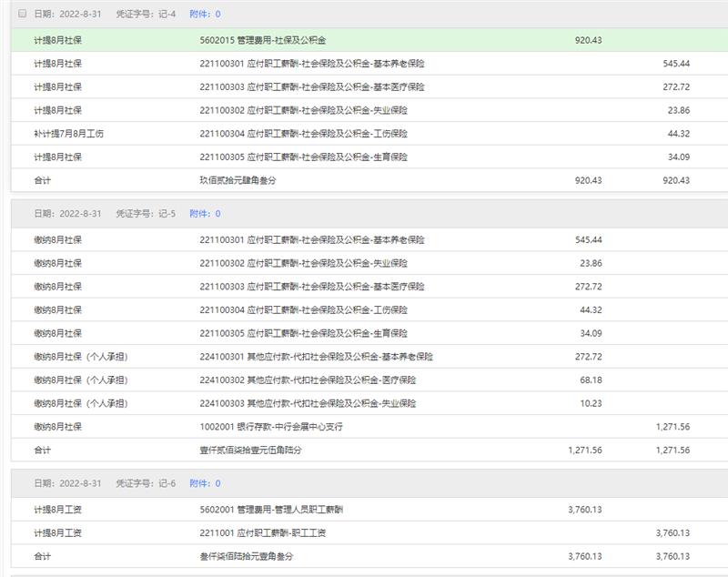The image size is (728, 577).
Task: Click the 23.86 credit amount in voucher 记-4
Action: [x=678, y=110]
